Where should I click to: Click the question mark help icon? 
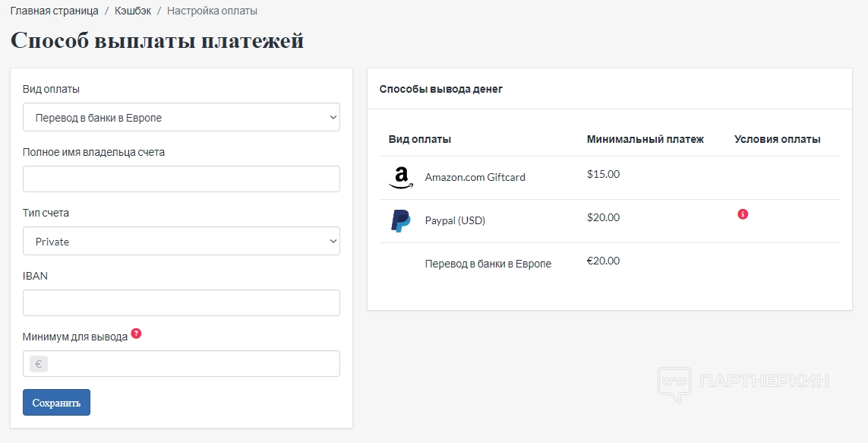point(136,334)
